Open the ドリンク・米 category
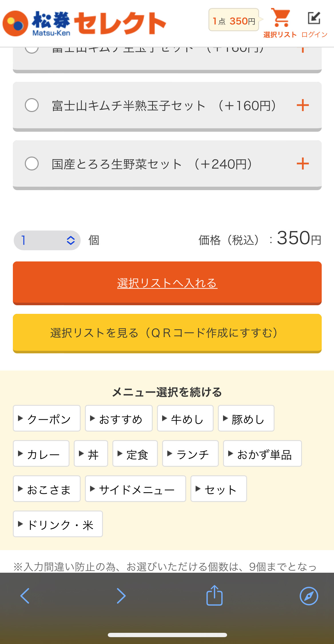The width and height of the screenshot is (334, 644). 58,524
